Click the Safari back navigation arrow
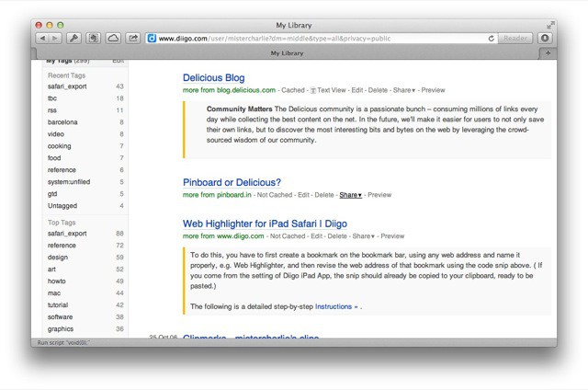Screen dimensions: 588x390 43,39
